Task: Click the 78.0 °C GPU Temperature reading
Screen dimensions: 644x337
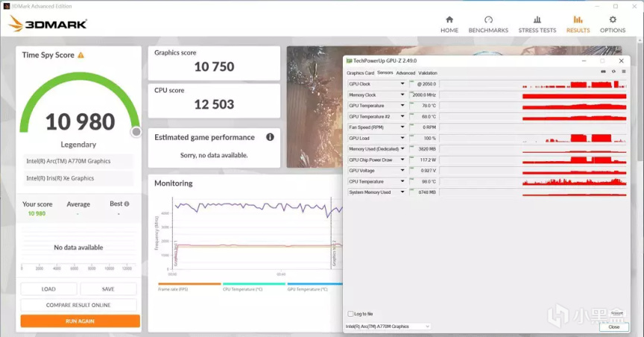Action: [x=429, y=106]
